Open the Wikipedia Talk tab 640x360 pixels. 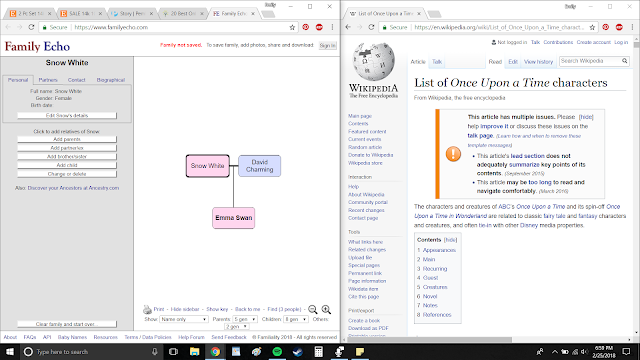click(437, 62)
